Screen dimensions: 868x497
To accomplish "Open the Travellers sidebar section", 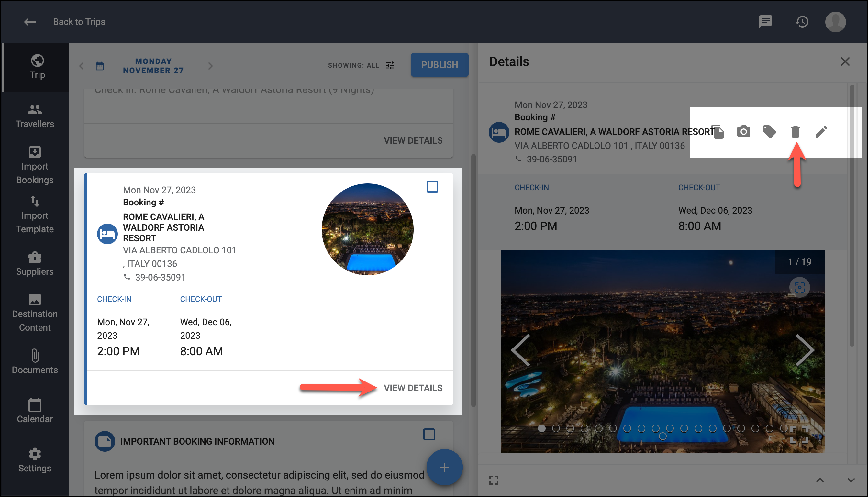I will point(35,116).
